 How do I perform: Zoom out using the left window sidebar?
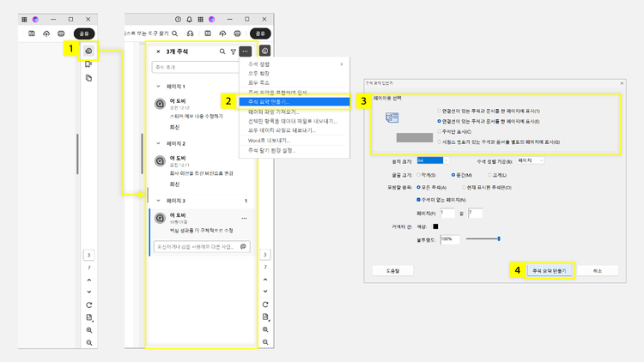[x=89, y=343]
